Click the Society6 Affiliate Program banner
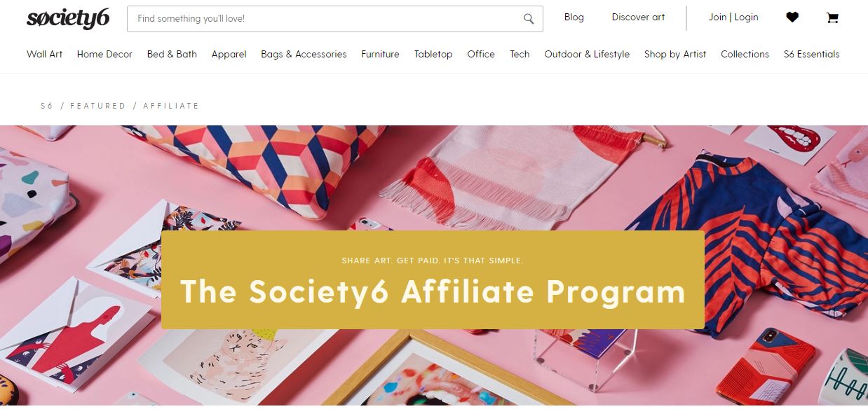 coord(433,280)
